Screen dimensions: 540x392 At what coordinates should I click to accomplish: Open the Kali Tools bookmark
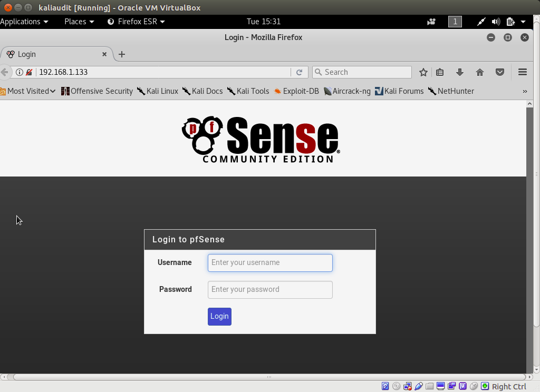click(248, 91)
